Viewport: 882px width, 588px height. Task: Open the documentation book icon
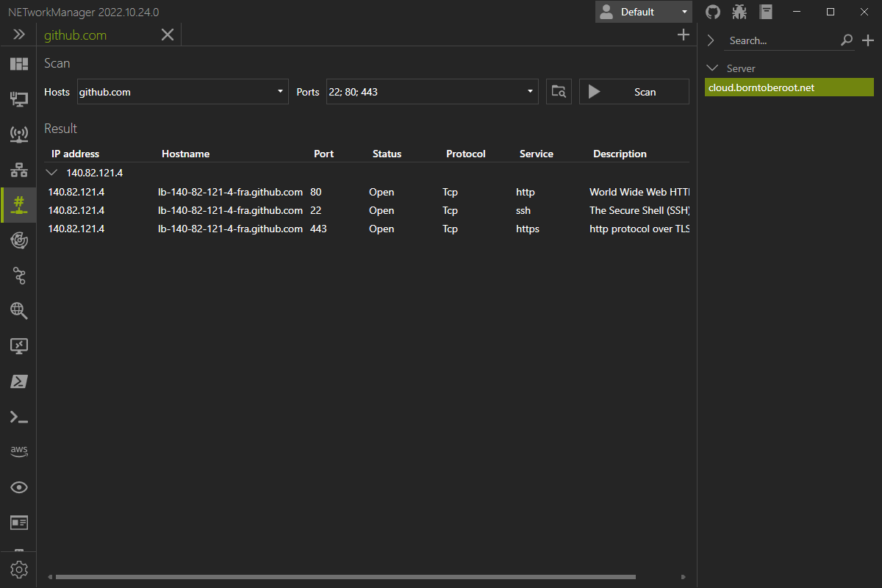pos(767,12)
